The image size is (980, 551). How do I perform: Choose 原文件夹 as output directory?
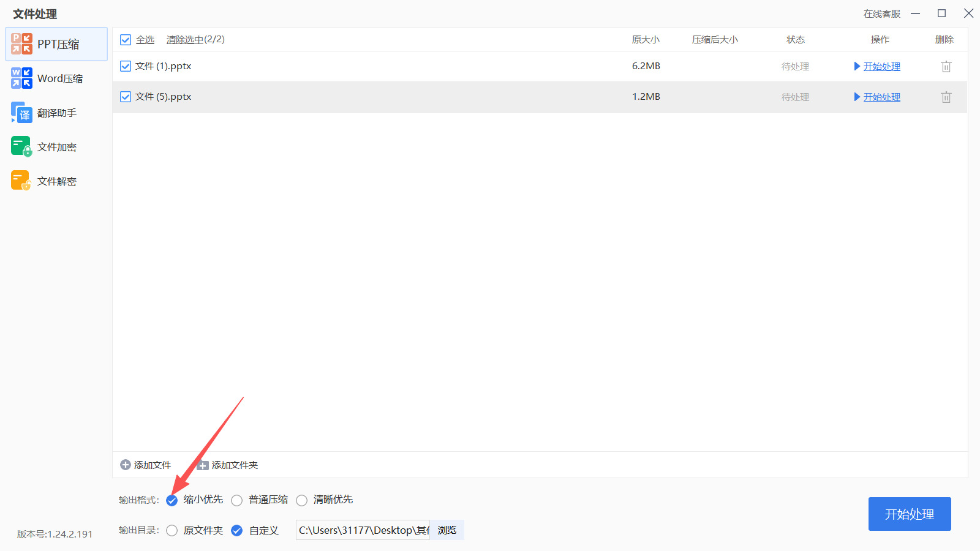172,530
